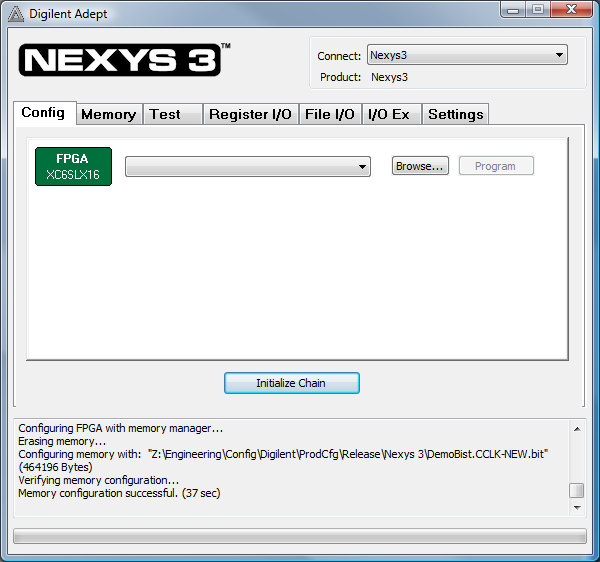Screen dimensions: 600x562
Task: Go to the Register I/O tab
Action: pos(251,114)
